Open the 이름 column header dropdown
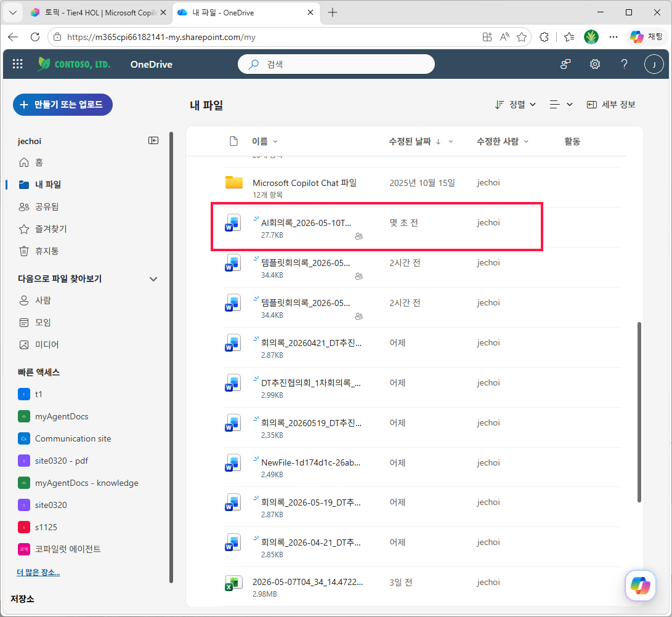 (x=265, y=142)
